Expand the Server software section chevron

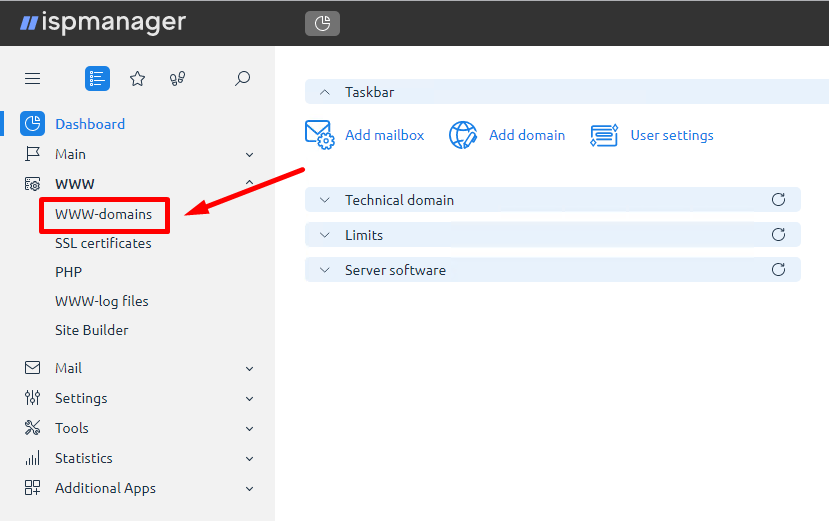click(x=325, y=270)
